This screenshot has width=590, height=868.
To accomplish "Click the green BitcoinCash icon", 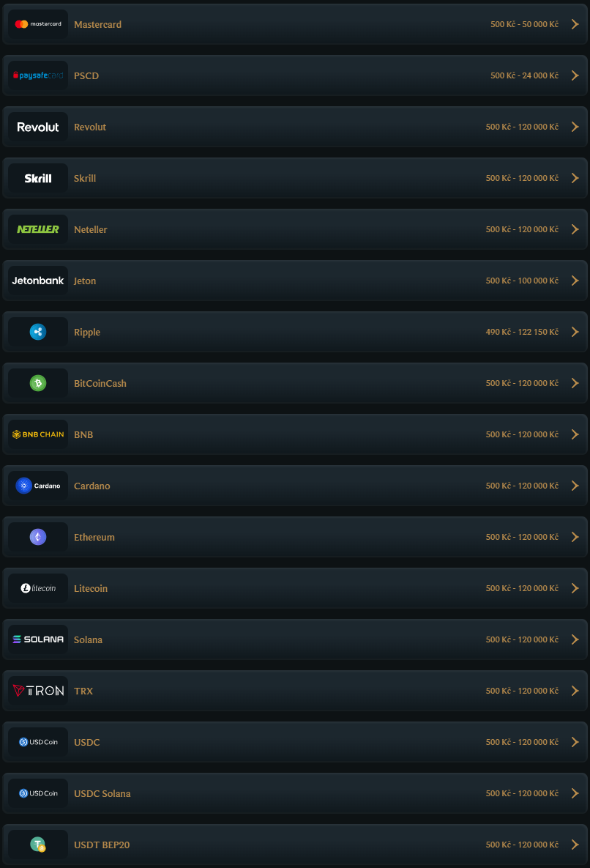I will click(38, 383).
